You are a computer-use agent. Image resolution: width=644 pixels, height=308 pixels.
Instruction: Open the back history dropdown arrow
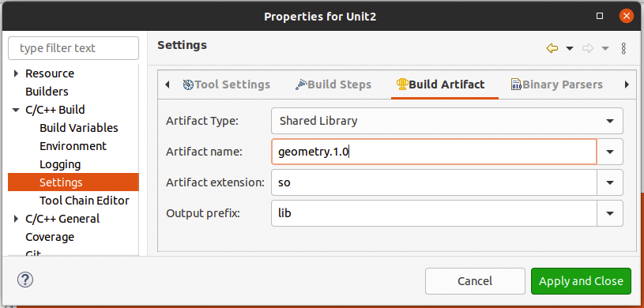pyautogui.click(x=570, y=48)
